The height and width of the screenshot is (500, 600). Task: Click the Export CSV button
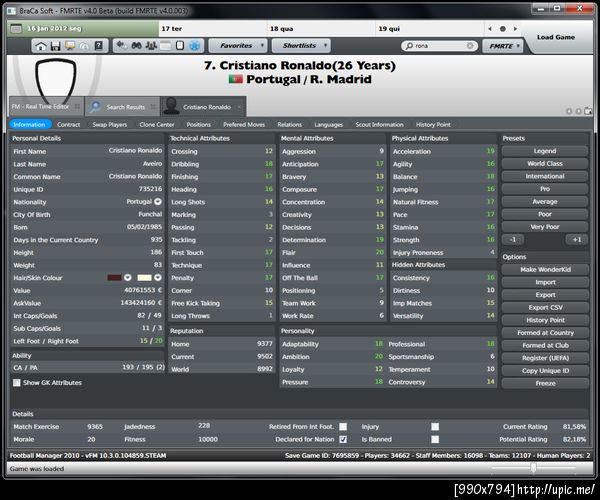click(x=545, y=307)
